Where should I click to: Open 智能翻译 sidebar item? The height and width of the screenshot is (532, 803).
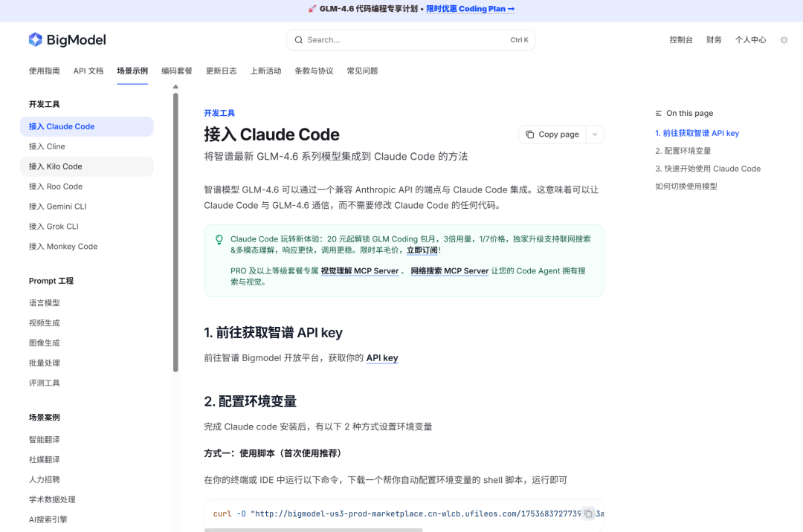(x=86, y=439)
